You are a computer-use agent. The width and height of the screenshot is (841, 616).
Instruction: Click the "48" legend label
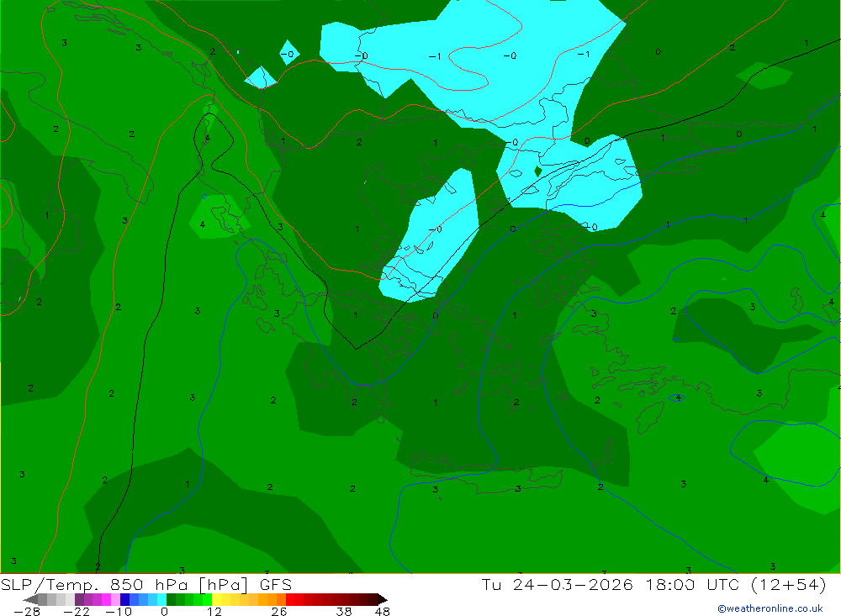[383, 612]
